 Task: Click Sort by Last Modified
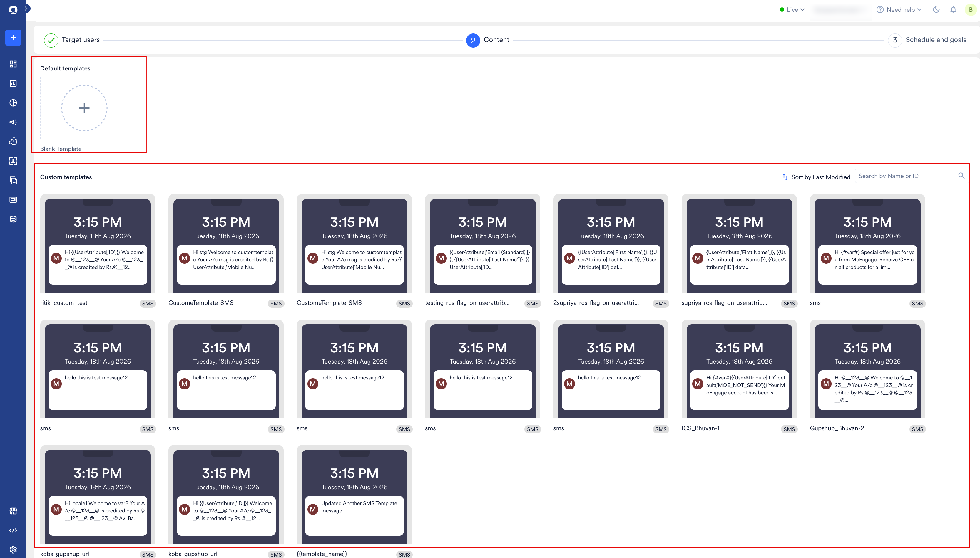point(820,177)
